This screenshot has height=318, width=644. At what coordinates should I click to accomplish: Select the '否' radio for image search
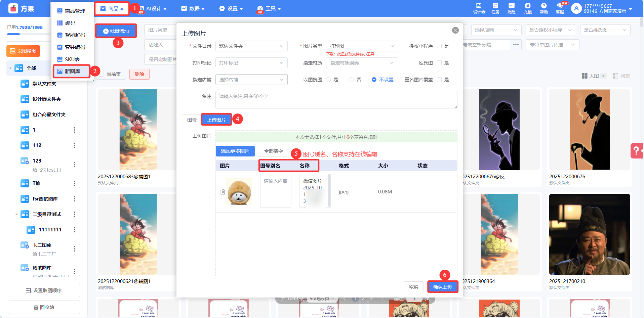(x=351, y=80)
